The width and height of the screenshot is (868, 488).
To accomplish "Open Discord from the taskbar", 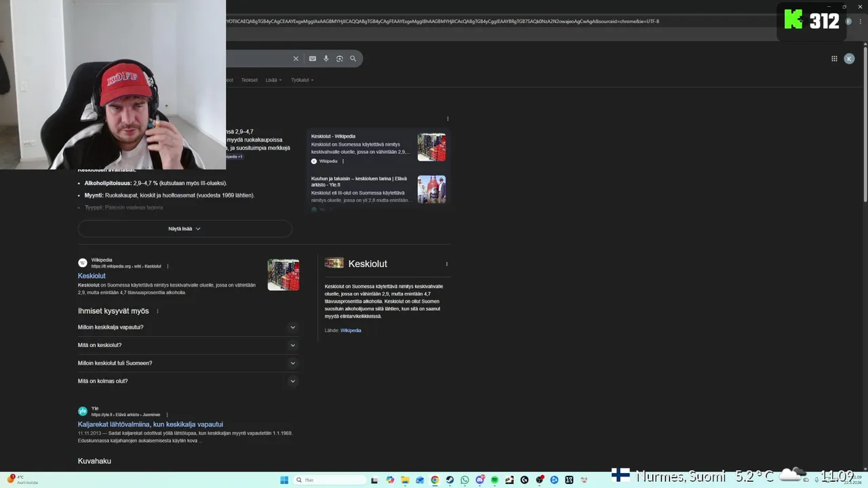I will pos(479,480).
